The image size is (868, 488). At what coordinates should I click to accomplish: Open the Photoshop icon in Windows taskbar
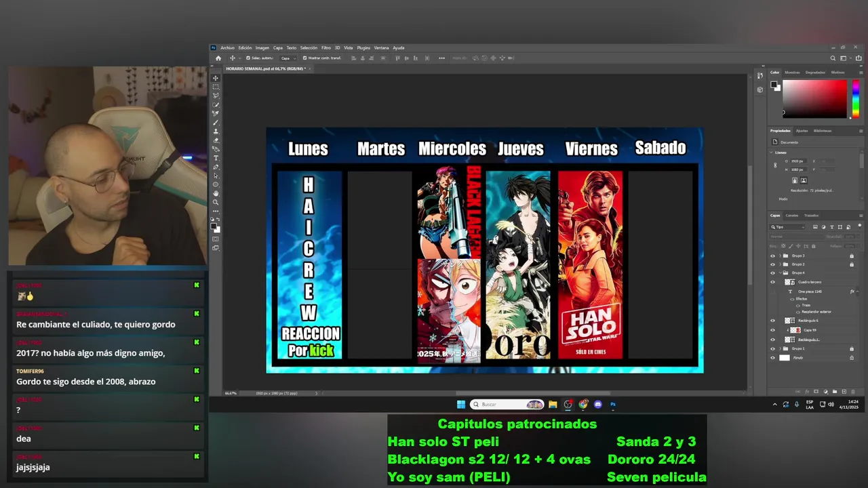coord(613,404)
